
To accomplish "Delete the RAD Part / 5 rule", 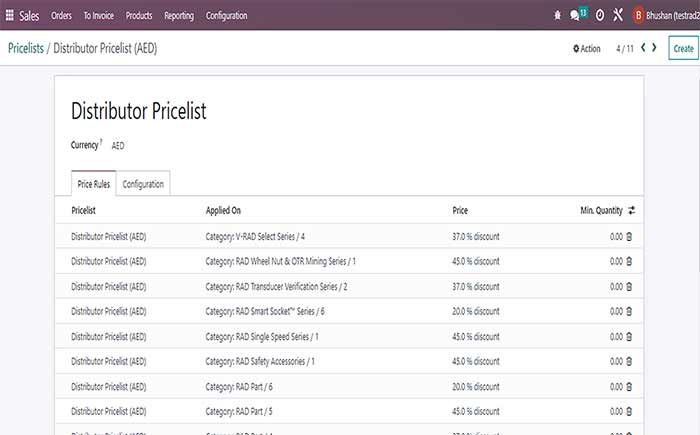I will [x=629, y=411].
